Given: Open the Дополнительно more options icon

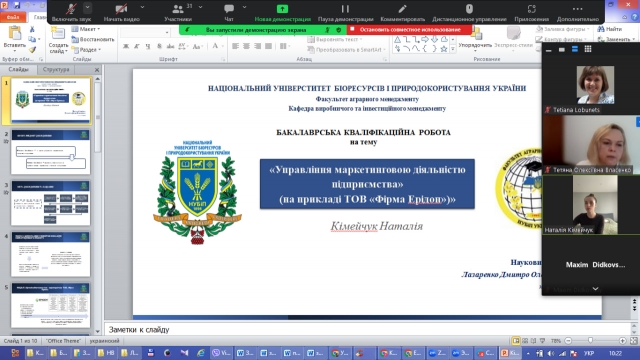Looking at the screenshot, I should pyautogui.click(x=578, y=9).
